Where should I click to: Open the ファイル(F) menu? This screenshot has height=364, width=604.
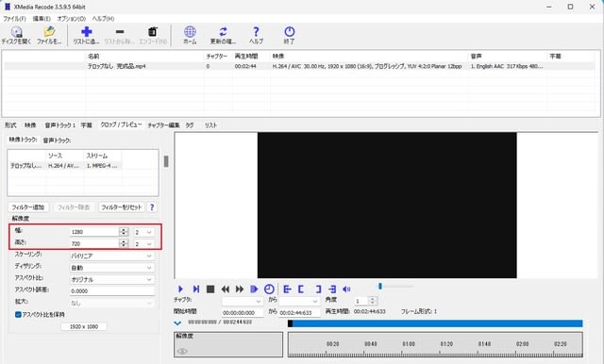14,19
